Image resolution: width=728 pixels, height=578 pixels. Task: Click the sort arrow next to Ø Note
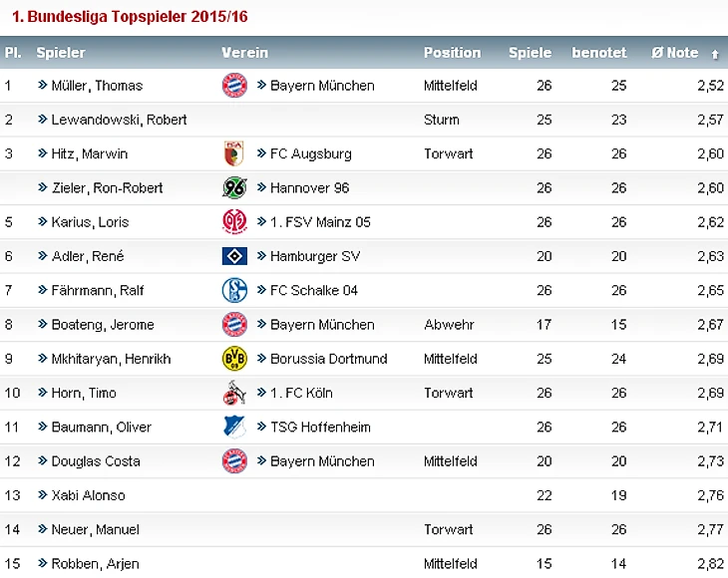714,54
